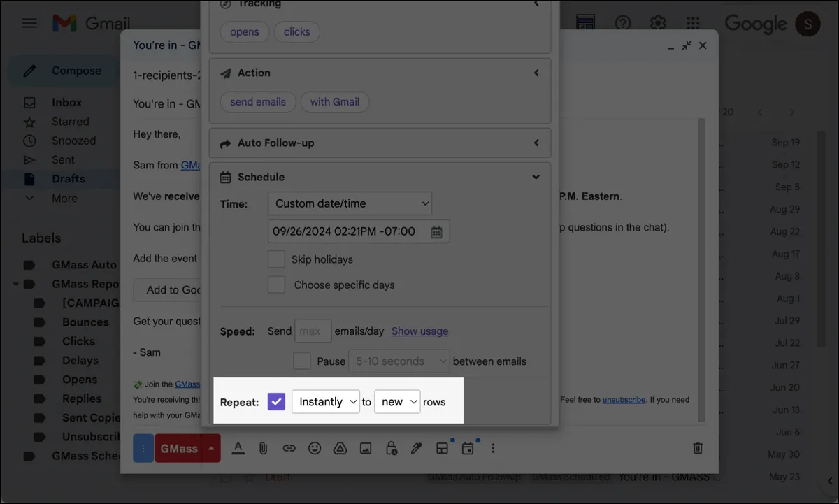Image resolution: width=839 pixels, height=504 pixels.
Task: Collapse the Schedule section chevron
Action: [536, 177]
